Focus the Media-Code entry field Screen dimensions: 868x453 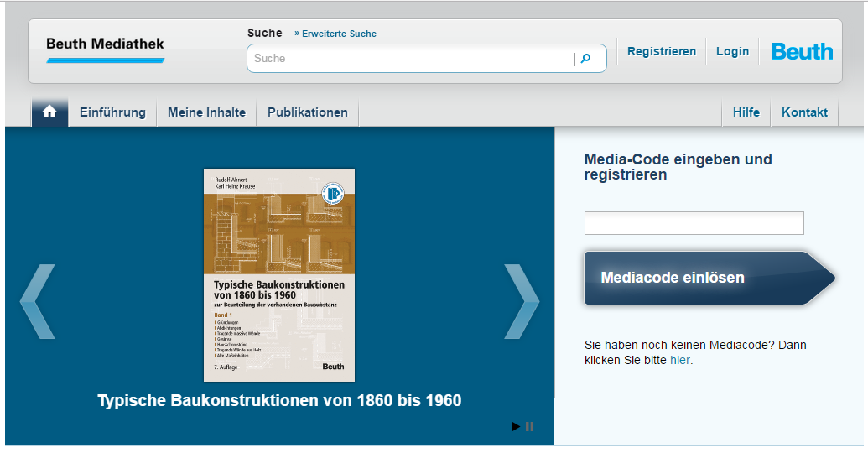pos(694,223)
